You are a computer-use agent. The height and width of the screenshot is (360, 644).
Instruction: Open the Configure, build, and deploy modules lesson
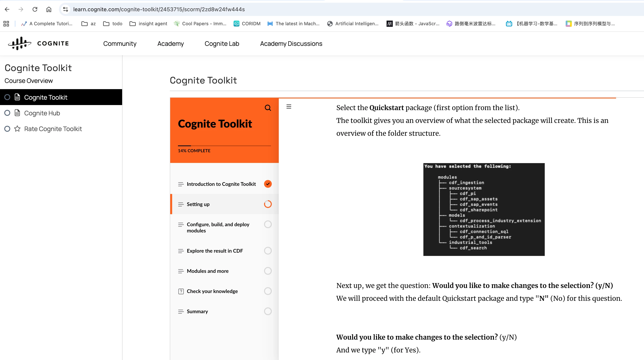point(218,227)
